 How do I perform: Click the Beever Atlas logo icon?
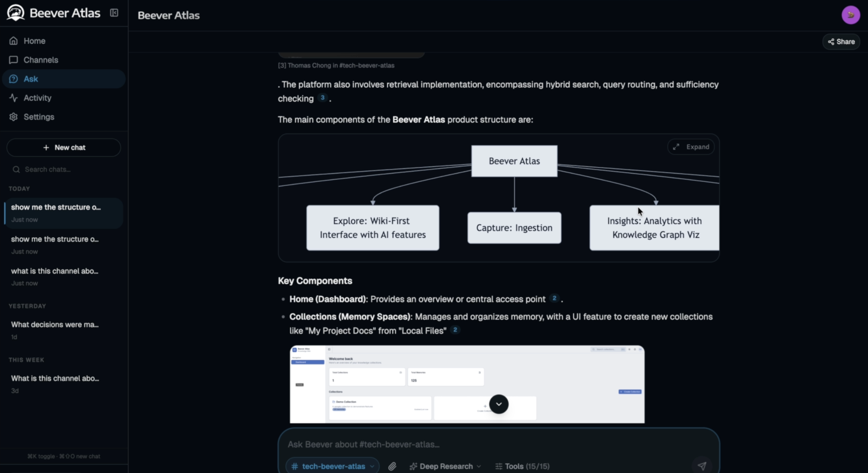[x=15, y=13]
